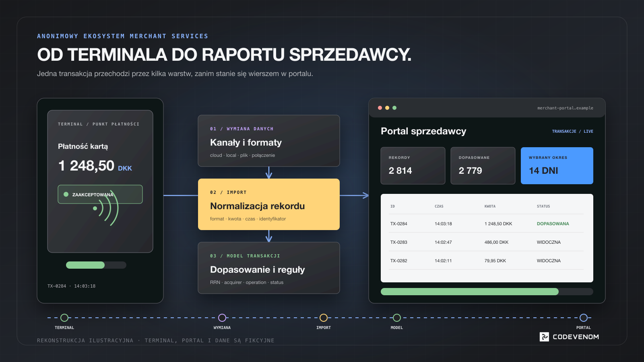
Task: Click the DOPASOWANE 2 779 stat card
Action: pyautogui.click(x=483, y=166)
